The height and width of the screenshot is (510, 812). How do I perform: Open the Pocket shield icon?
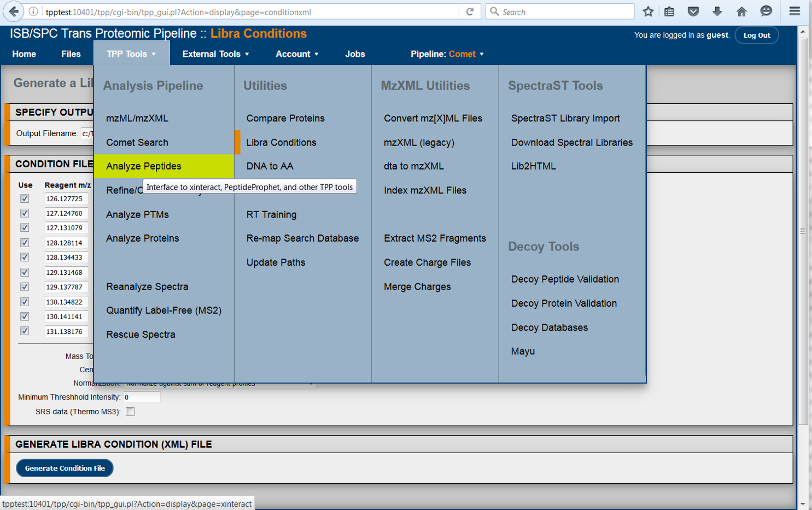(x=693, y=11)
